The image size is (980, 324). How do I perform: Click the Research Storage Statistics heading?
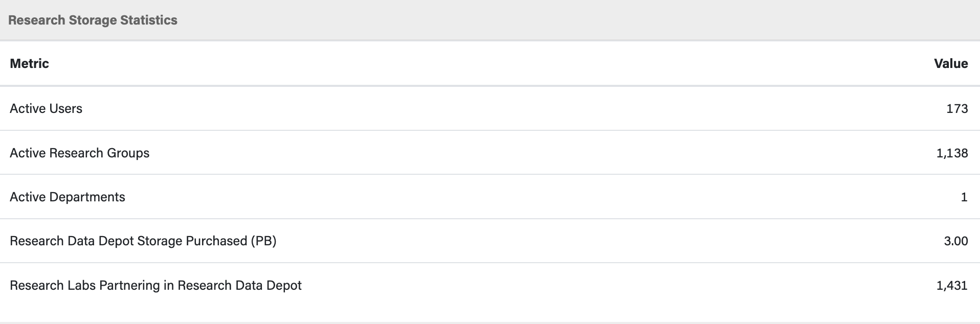[93, 20]
